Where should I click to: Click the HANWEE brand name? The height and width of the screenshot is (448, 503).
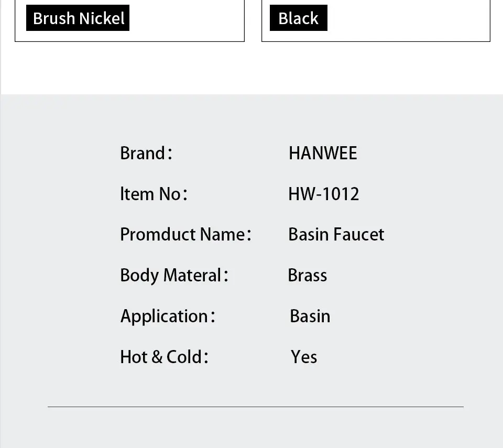[x=323, y=153]
